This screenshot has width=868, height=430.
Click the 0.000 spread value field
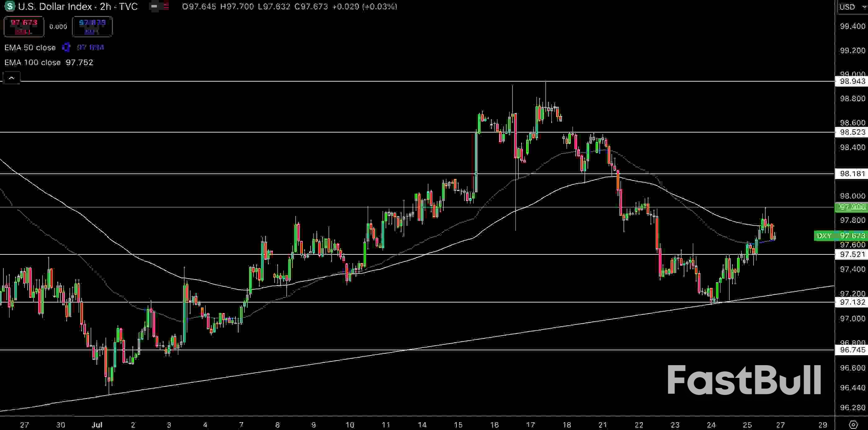[x=58, y=27]
